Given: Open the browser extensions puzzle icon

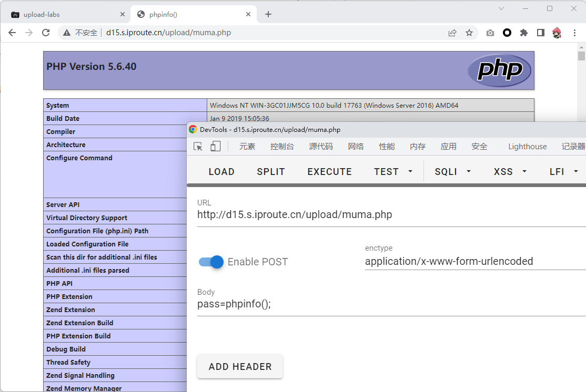Looking at the screenshot, I should pyautogui.click(x=523, y=33).
